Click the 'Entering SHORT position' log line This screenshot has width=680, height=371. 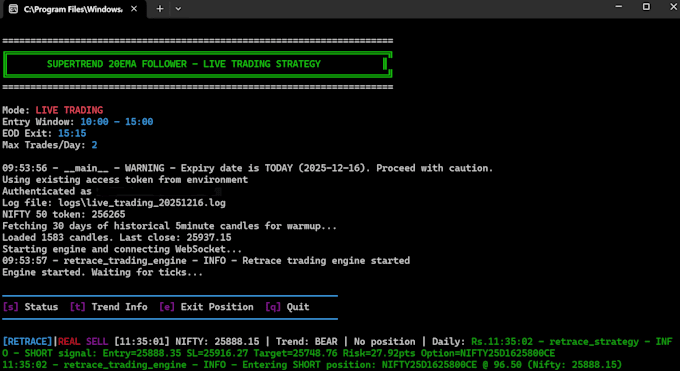point(312,365)
